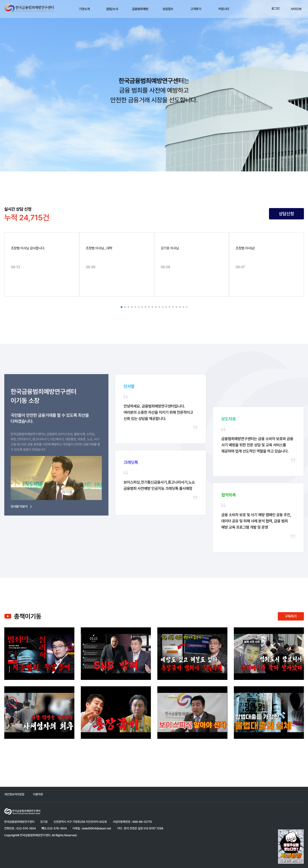
Task: Go to the 금융범죄예방 menu
Action: point(140,9)
